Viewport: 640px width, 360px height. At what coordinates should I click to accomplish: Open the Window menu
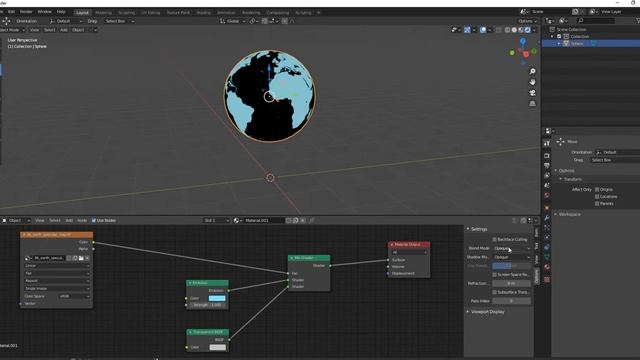click(x=44, y=12)
